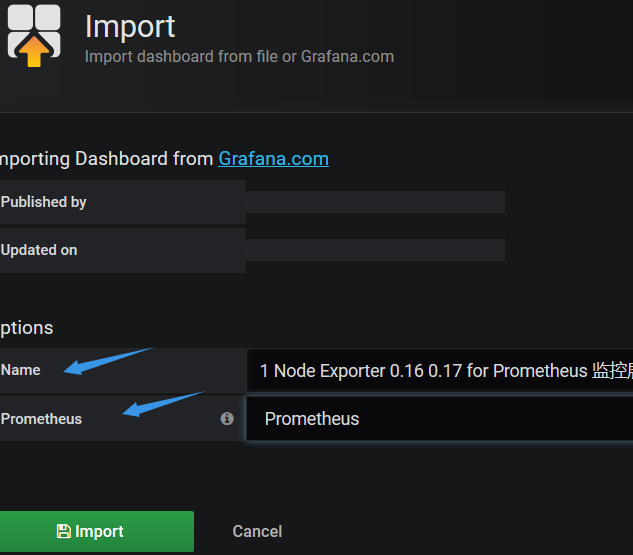Open the Prometheus data source dropdown
The width and height of the screenshot is (633, 555).
tap(440, 419)
